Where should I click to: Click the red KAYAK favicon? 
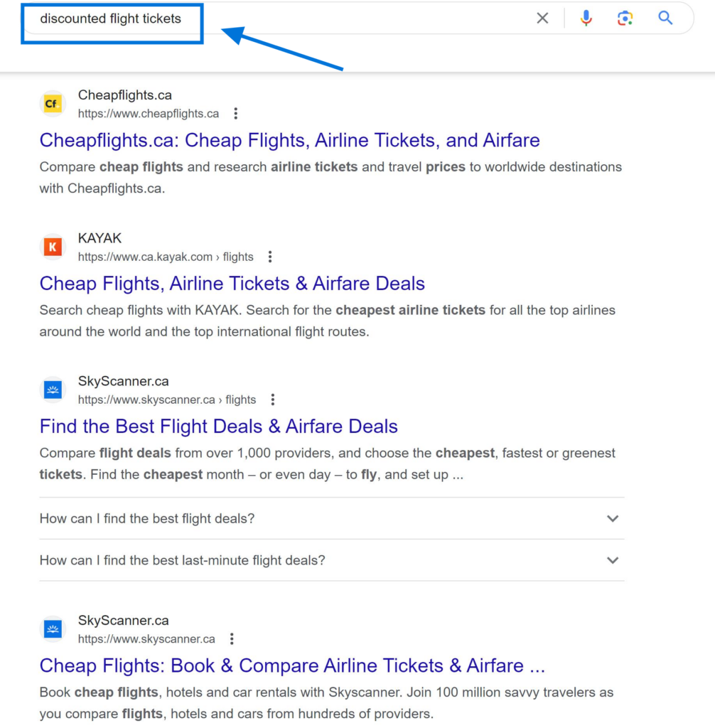pos(52,247)
